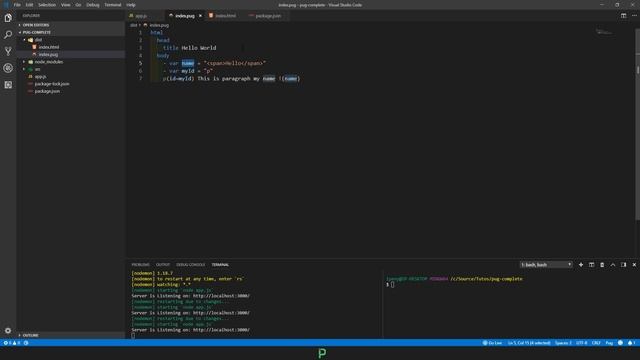Open the errors and warnings status item

(x=12, y=343)
